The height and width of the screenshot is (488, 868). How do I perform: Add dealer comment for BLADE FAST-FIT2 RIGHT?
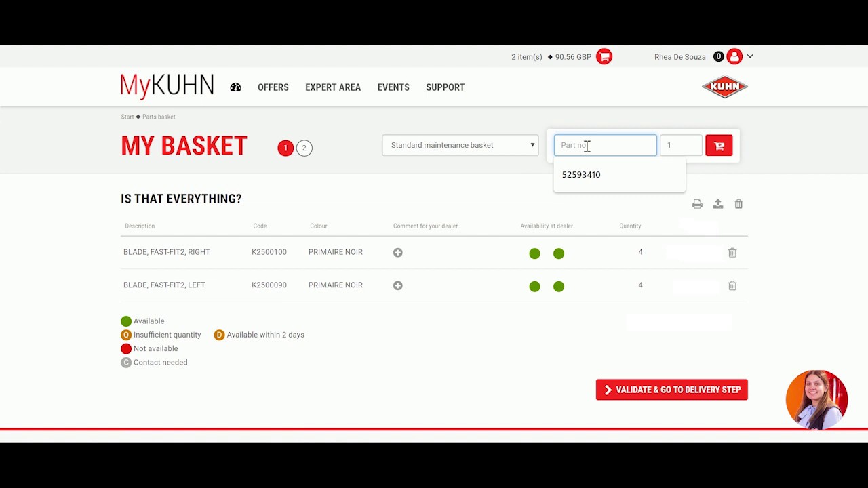[x=398, y=252]
